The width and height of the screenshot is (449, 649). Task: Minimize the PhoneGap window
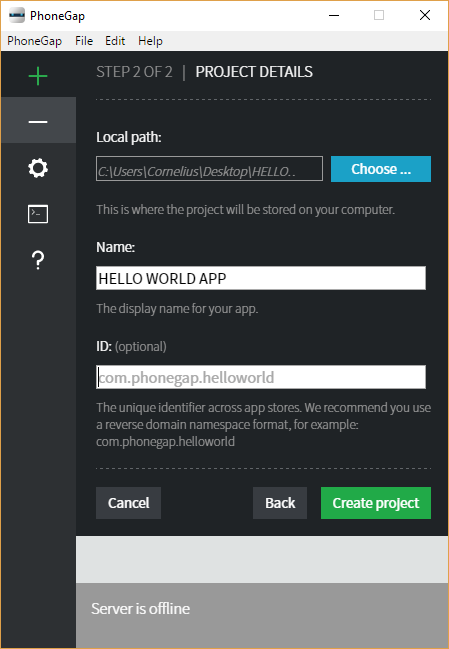(x=334, y=16)
